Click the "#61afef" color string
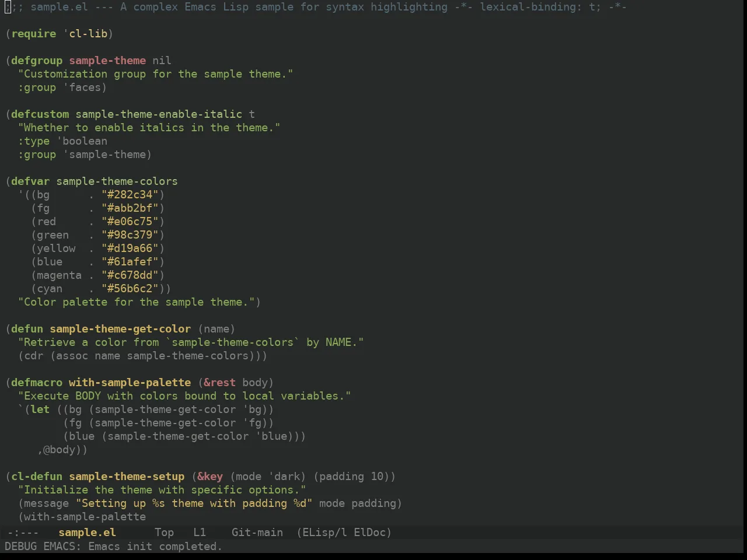The image size is (747, 560). pos(130,261)
